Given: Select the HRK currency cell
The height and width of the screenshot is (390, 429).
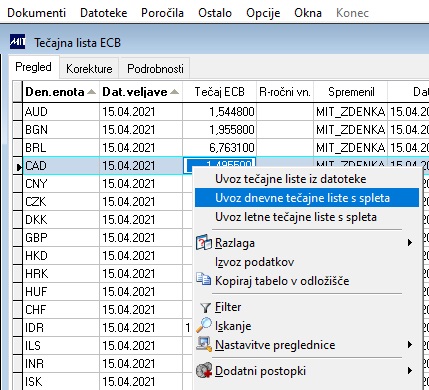Looking at the screenshot, I should click(61, 274).
